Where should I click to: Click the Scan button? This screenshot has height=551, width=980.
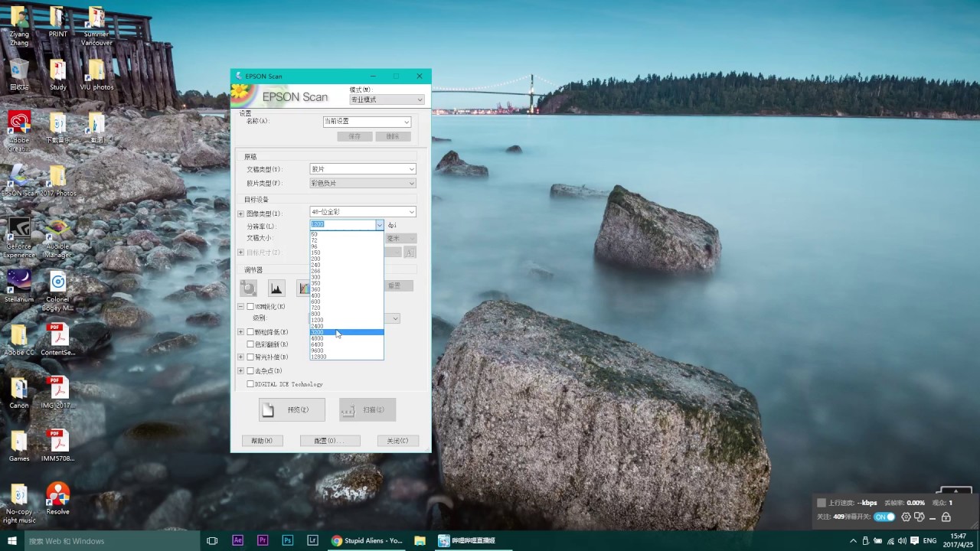[367, 409]
